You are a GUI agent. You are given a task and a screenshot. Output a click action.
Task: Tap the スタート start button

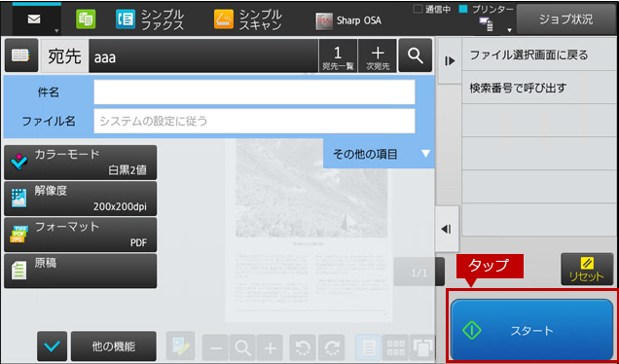click(531, 330)
